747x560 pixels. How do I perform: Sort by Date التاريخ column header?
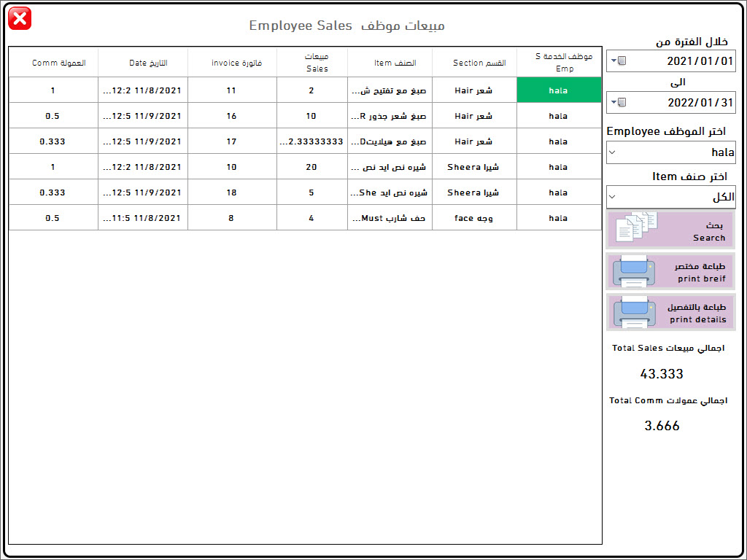coord(143,63)
